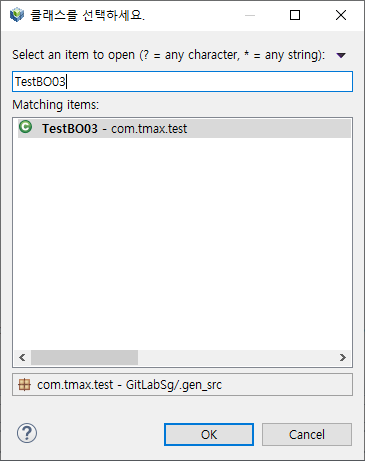Click the package icon in status bar
The height and width of the screenshot is (464, 368).
[24, 385]
